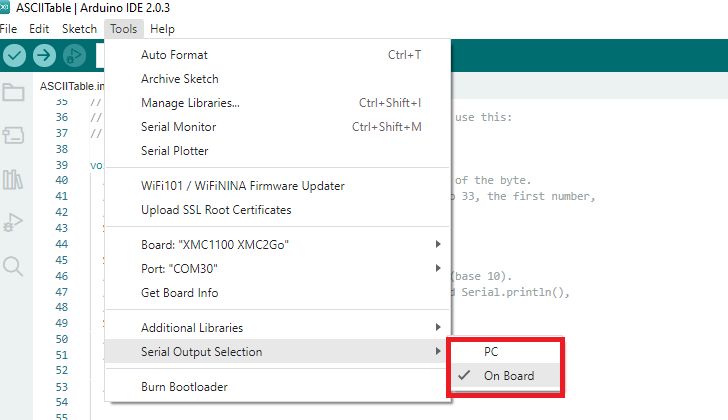728x420 pixels.
Task: Expand the Port COM30 submenu
Action: point(278,269)
